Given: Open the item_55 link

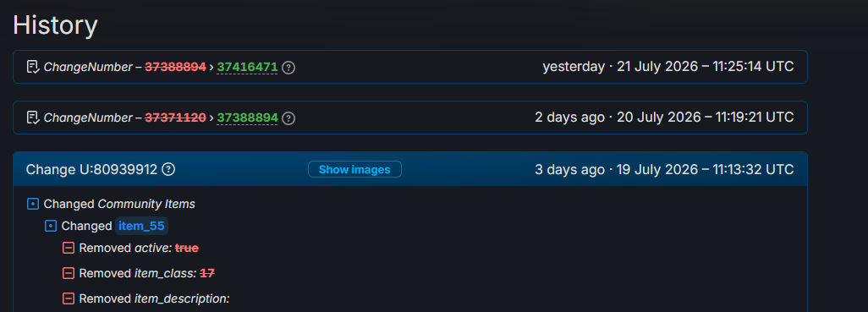Looking at the screenshot, I should (x=142, y=227).
